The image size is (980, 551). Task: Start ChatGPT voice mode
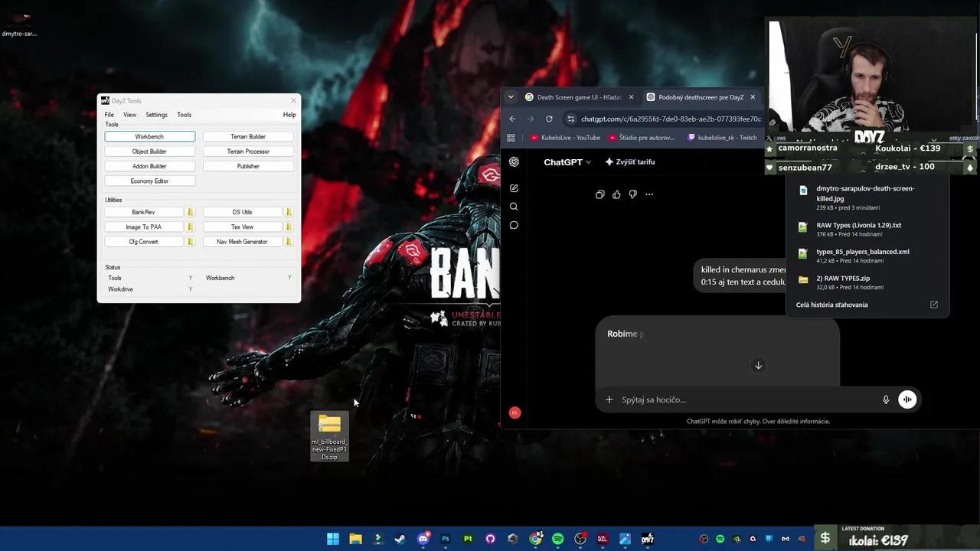pyautogui.click(x=907, y=399)
